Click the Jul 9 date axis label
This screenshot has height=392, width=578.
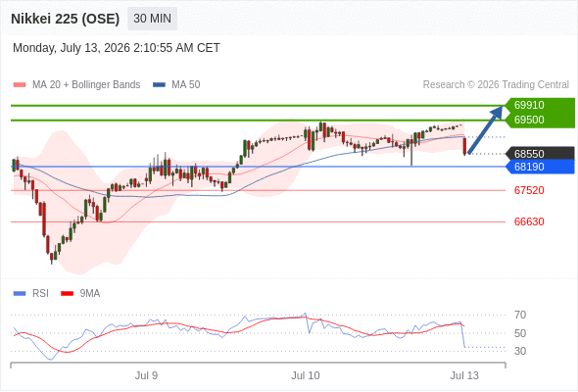(146, 375)
